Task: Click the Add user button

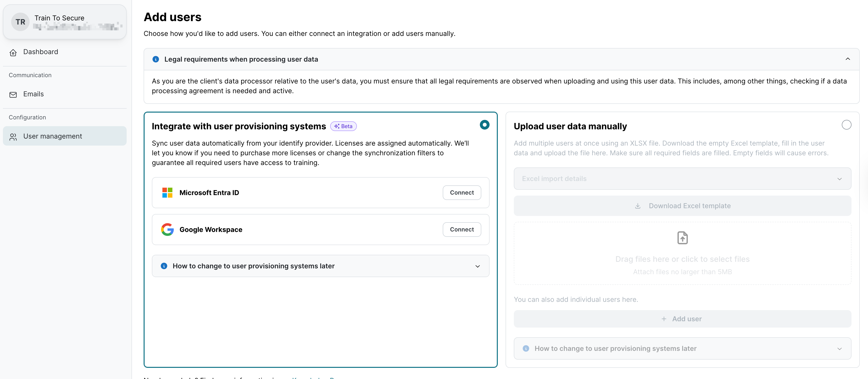Action: (682, 319)
